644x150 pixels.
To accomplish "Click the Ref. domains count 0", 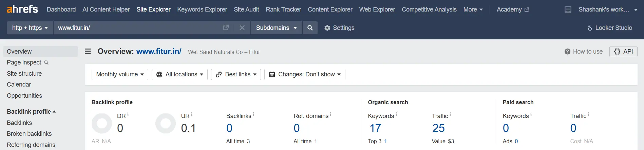I will pos(297,128).
